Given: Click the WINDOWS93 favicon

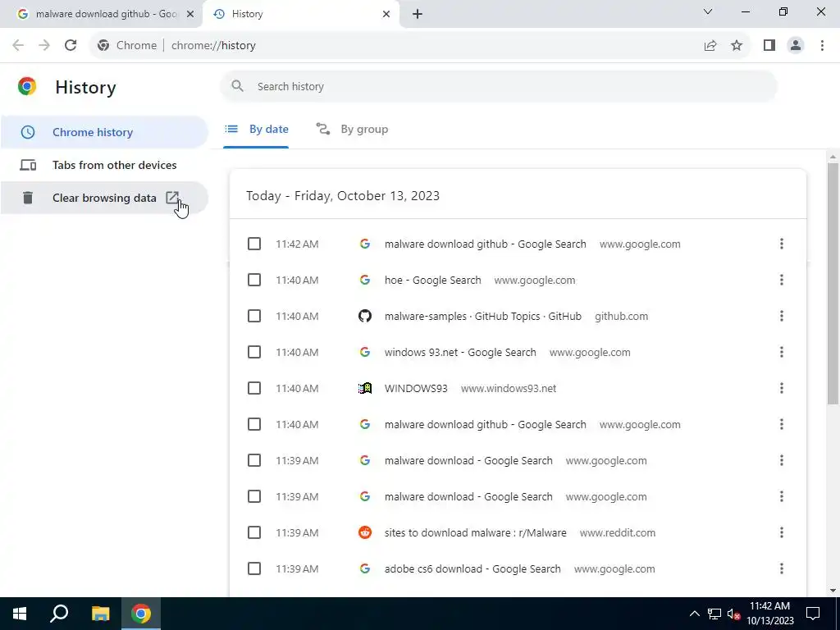Looking at the screenshot, I should click(x=365, y=388).
